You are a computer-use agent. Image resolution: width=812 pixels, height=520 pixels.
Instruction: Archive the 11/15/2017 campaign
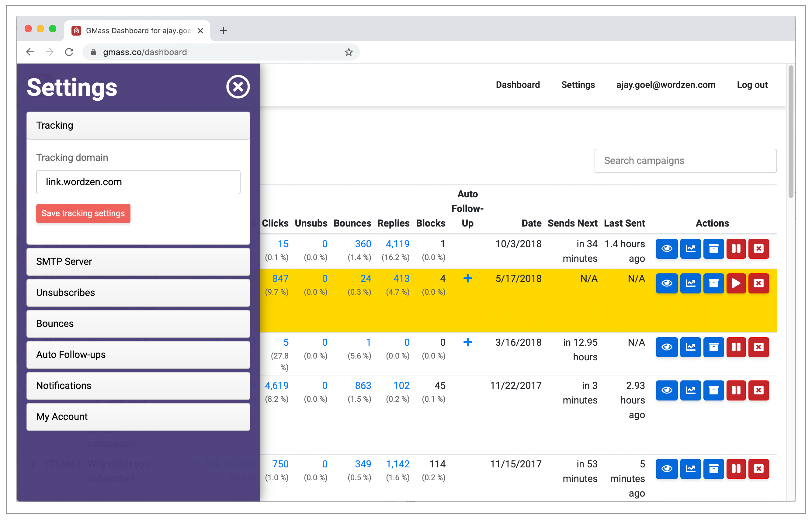pos(713,468)
